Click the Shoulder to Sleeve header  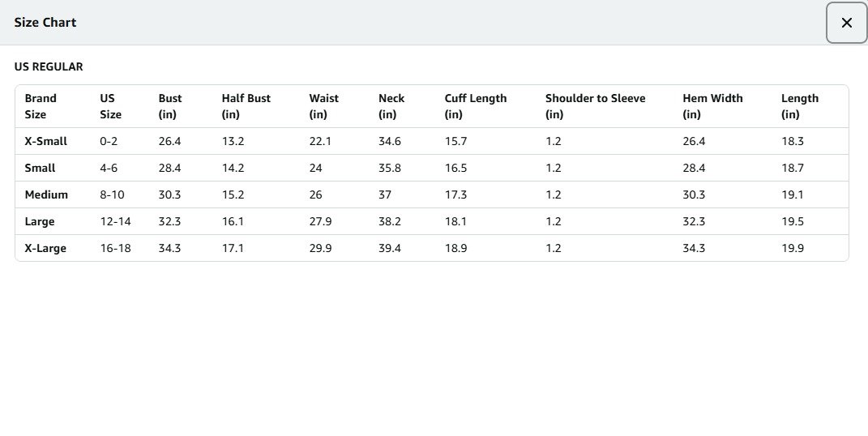point(595,106)
